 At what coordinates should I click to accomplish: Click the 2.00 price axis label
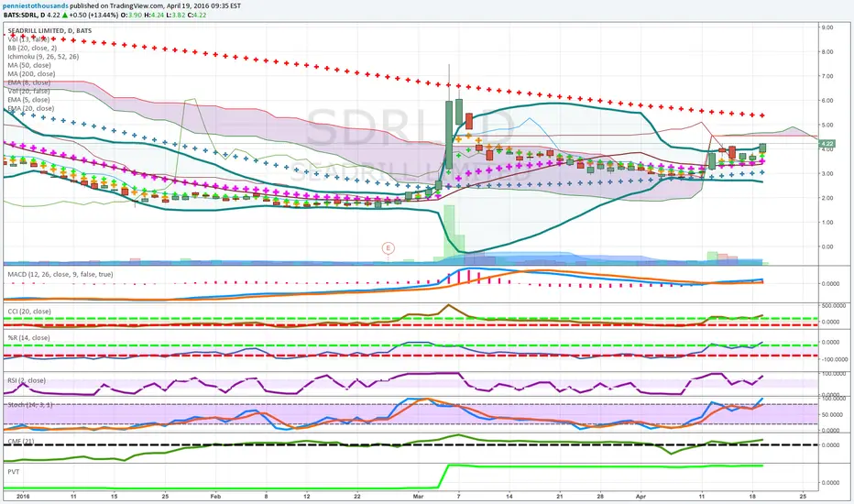click(827, 198)
